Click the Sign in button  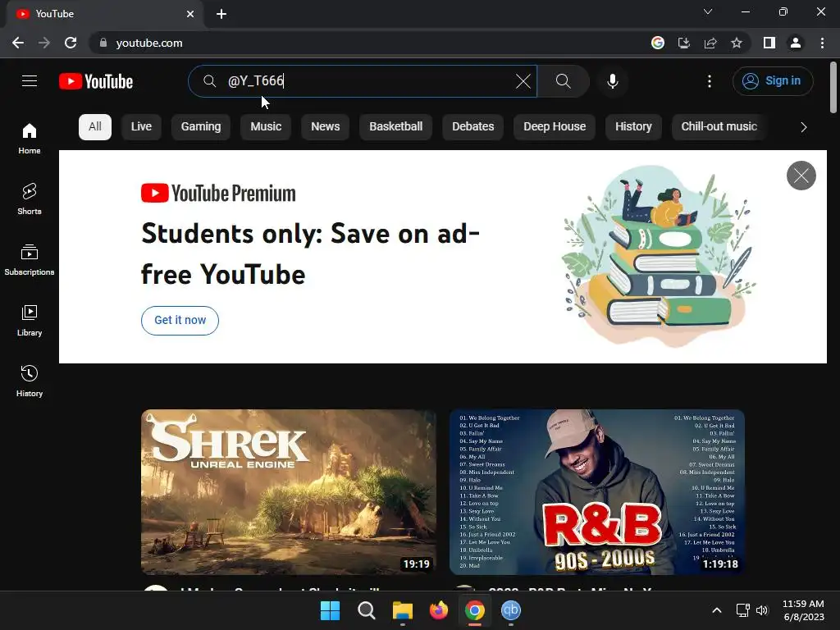tap(773, 81)
